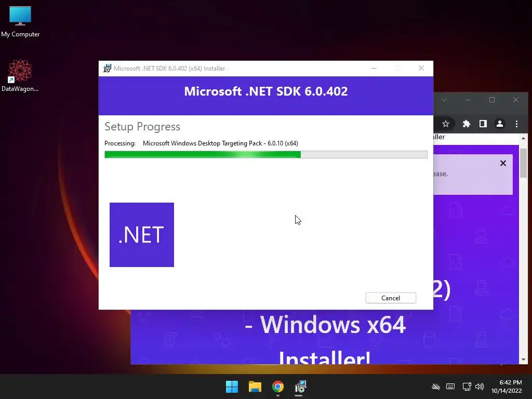The image size is (532, 399).
Task: Open Windows Start menu
Action: point(232,387)
